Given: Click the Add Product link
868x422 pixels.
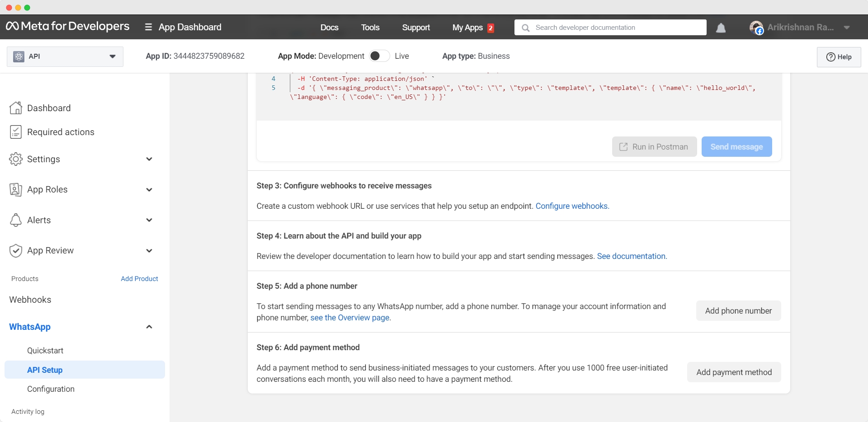Looking at the screenshot, I should pos(139,279).
